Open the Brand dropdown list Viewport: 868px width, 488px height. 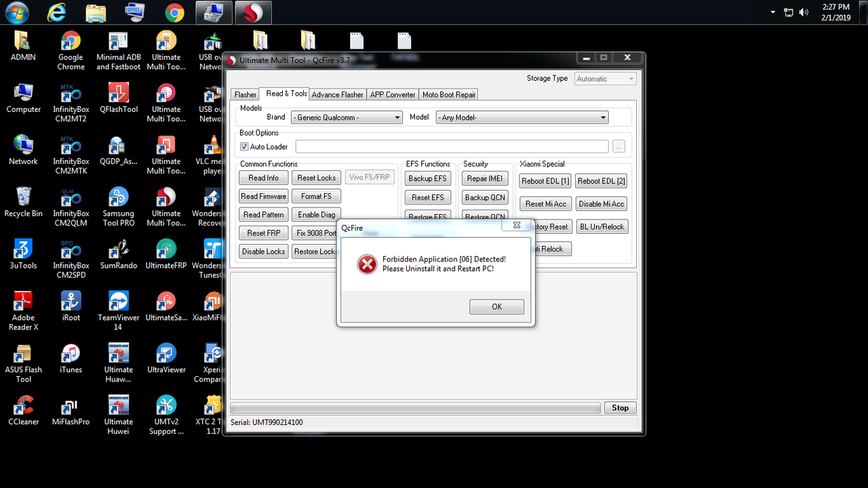click(347, 117)
